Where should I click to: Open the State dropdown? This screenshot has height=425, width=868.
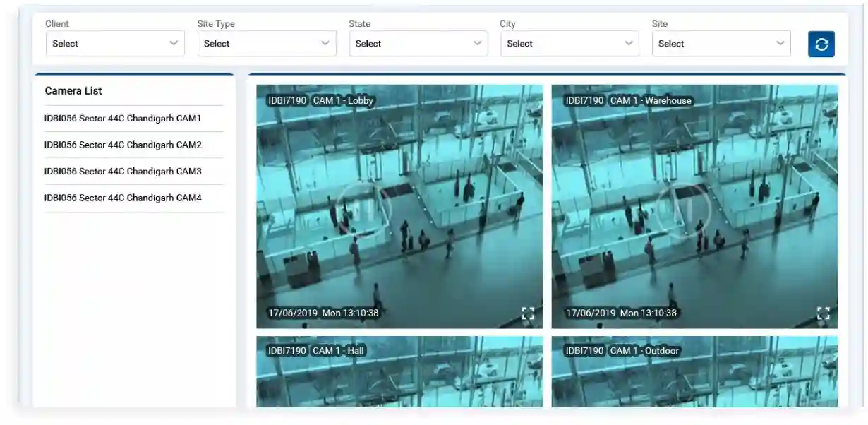coord(418,44)
